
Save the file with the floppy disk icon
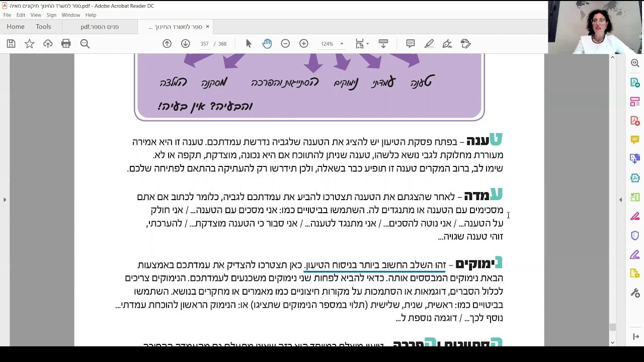pyautogui.click(x=11, y=44)
